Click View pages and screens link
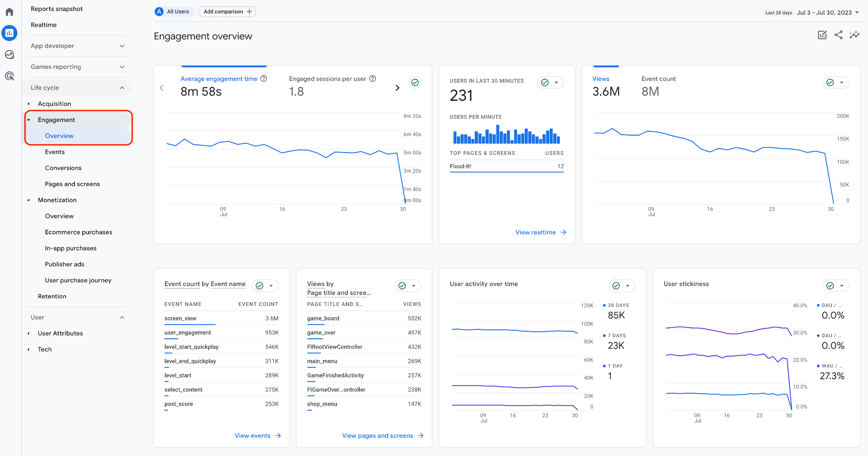Viewport: 868px width, 456px height. tap(378, 436)
